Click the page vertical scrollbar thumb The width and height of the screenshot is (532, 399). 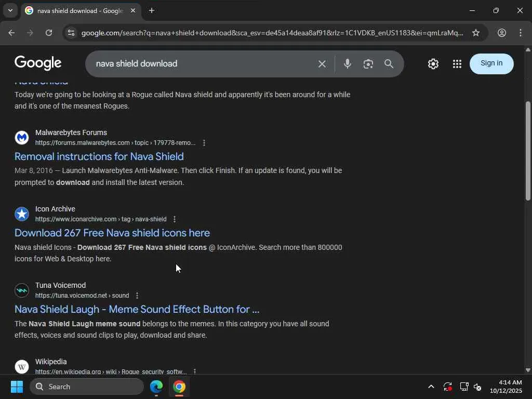click(x=528, y=151)
